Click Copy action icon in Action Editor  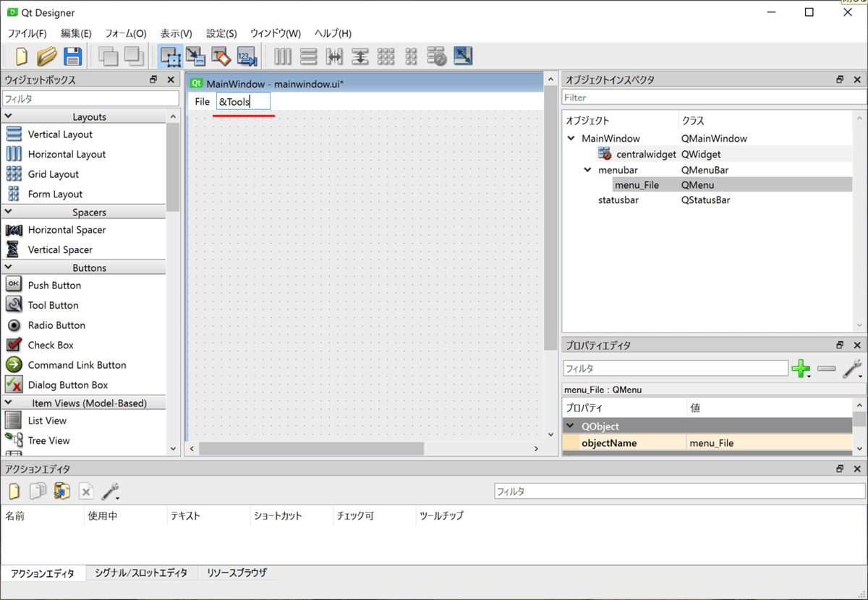tap(38, 492)
